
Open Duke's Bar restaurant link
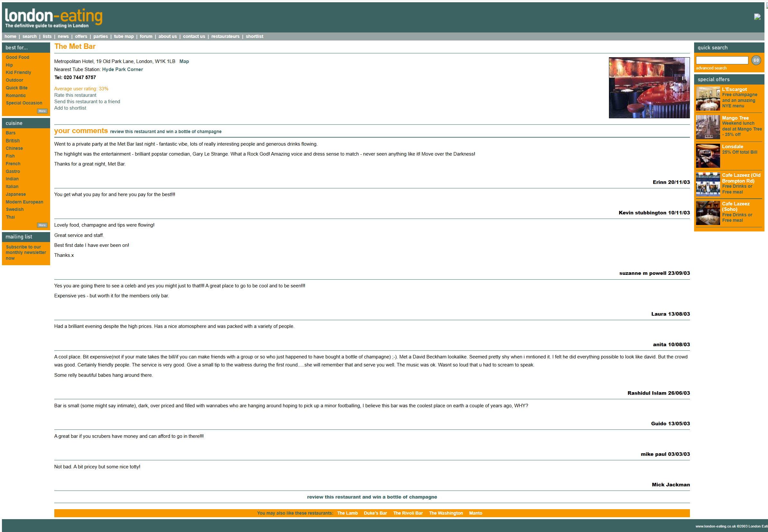[x=375, y=513]
